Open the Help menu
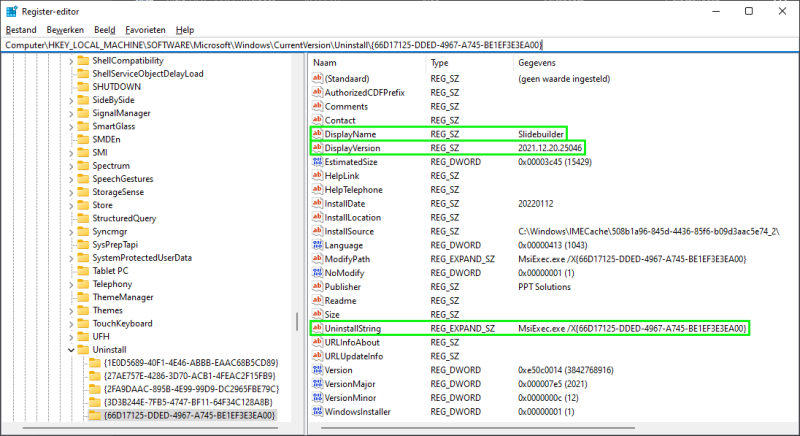The width and height of the screenshot is (800, 436). [x=185, y=30]
